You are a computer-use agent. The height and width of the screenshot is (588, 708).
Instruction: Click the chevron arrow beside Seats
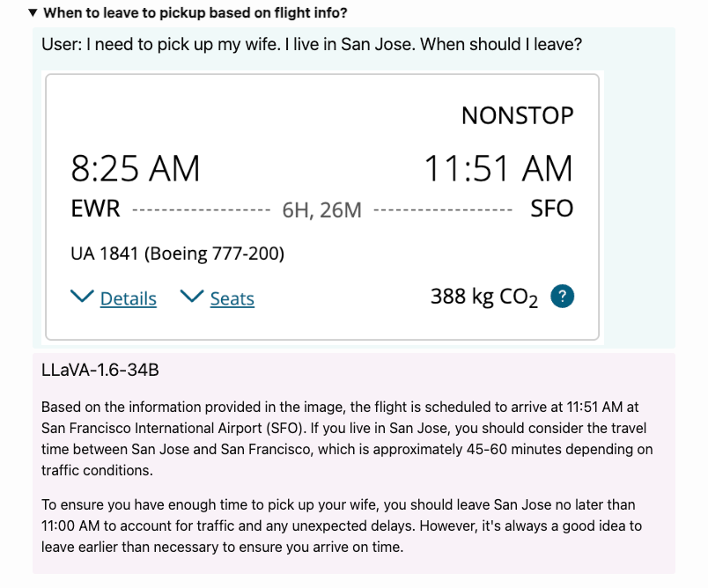coord(192,297)
